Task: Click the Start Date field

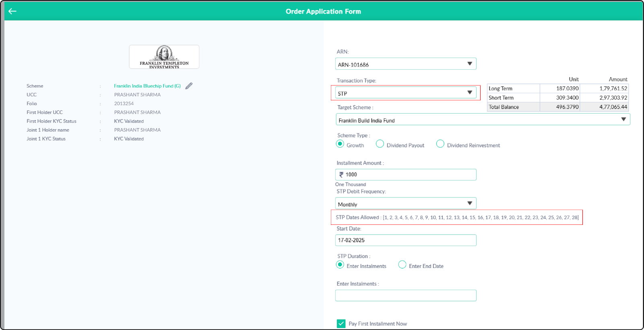Action: click(406, 240)
